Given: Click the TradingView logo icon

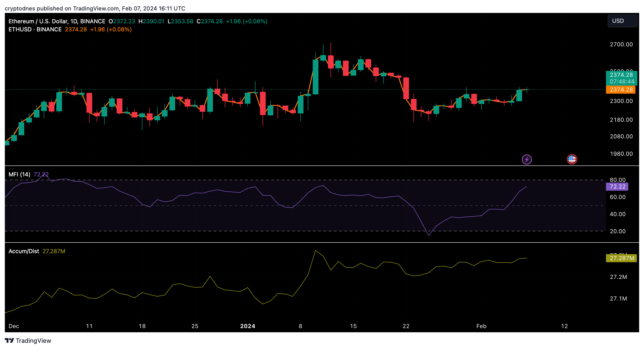Looking at the screenshot, I should (x=10, y=340).
